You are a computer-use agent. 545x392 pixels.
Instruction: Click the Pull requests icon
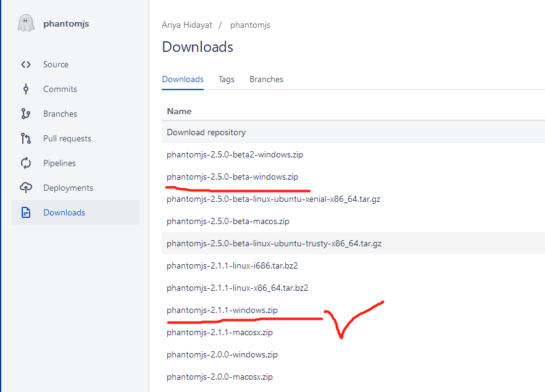(x=26, y=138)
